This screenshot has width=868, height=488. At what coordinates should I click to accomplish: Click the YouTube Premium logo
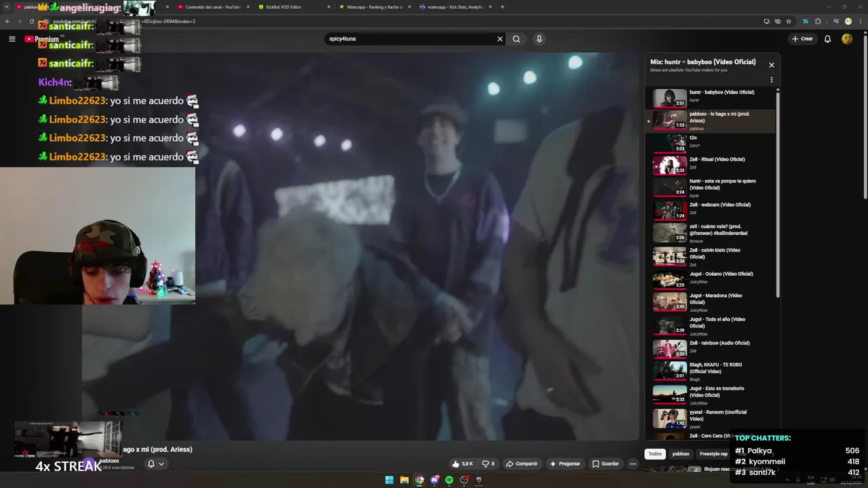[x=42, y=39]
